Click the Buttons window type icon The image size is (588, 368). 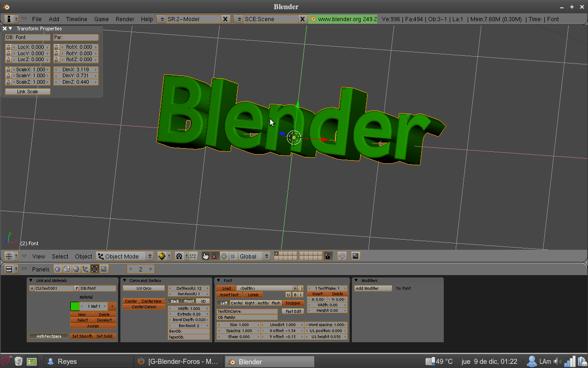[11, 269]
